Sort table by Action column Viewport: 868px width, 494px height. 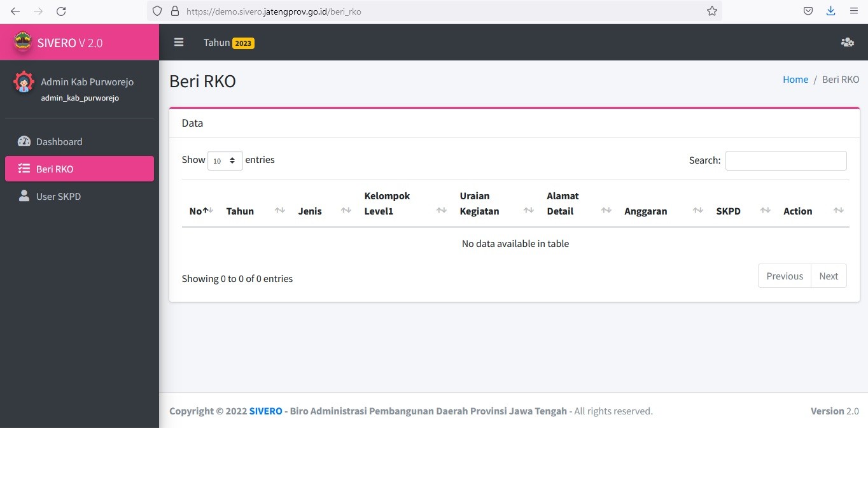click(813, 204)
